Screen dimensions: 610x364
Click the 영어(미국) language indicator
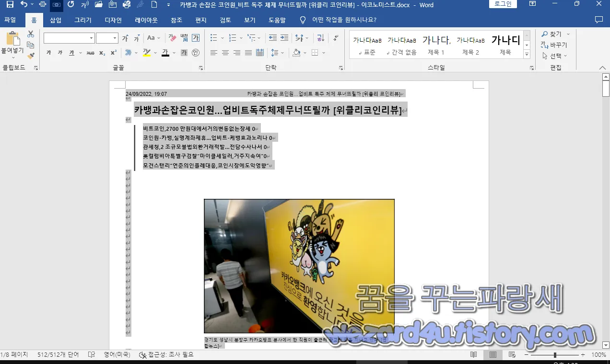[x=117, y=355]
